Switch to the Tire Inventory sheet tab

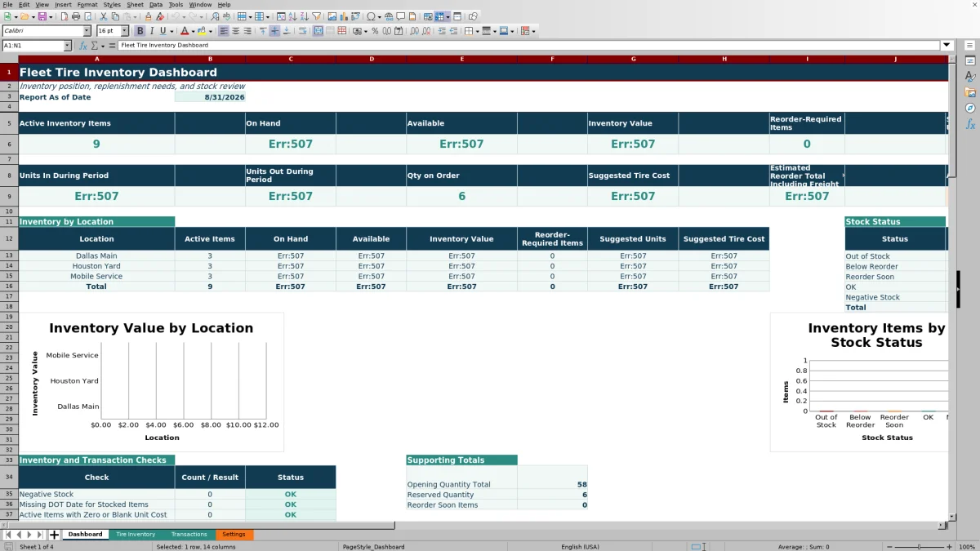pos(136,535)
